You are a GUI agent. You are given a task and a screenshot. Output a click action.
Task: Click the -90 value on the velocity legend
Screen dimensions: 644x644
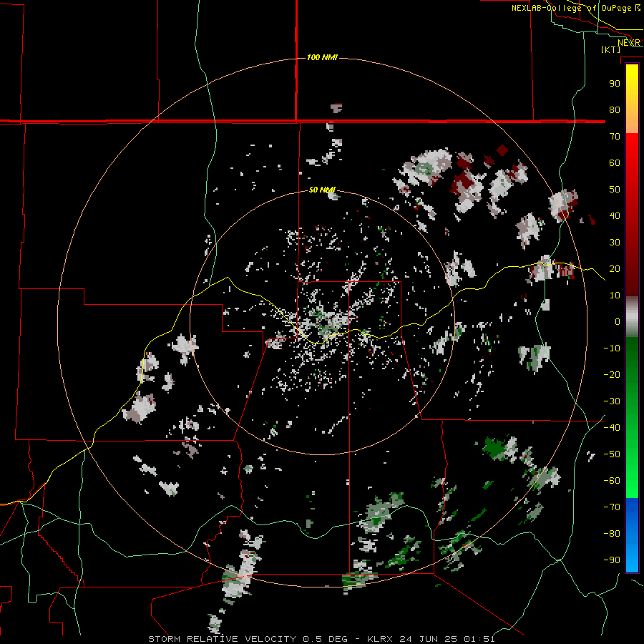[x=612, y=560]
